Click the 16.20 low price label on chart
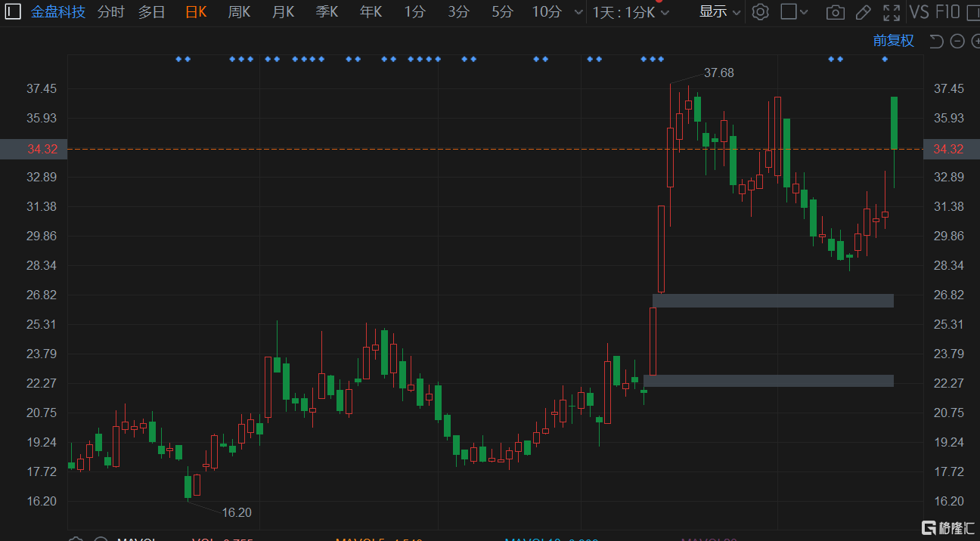Image resolution: width=980 pixels, height=541 pixels. [x=237, y=512]
